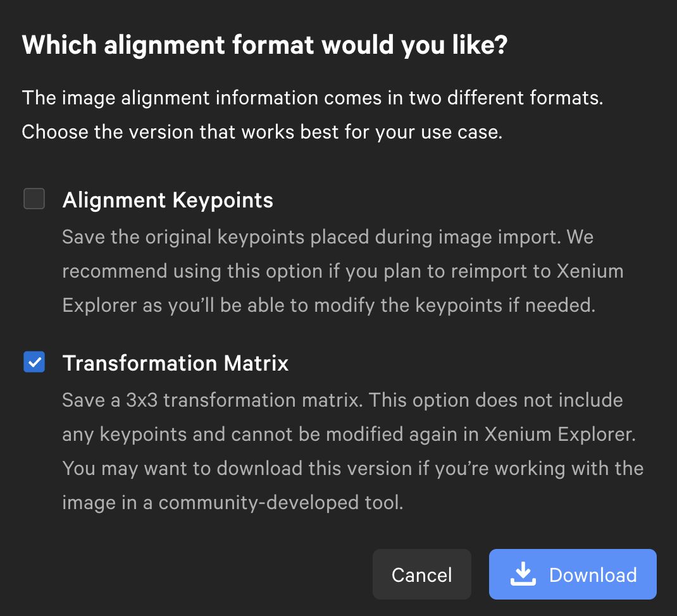Click the dialog heading about alignment format
The width and height of the screenshot is (677, 616).
pyautogui.click(x=264, y=46)
